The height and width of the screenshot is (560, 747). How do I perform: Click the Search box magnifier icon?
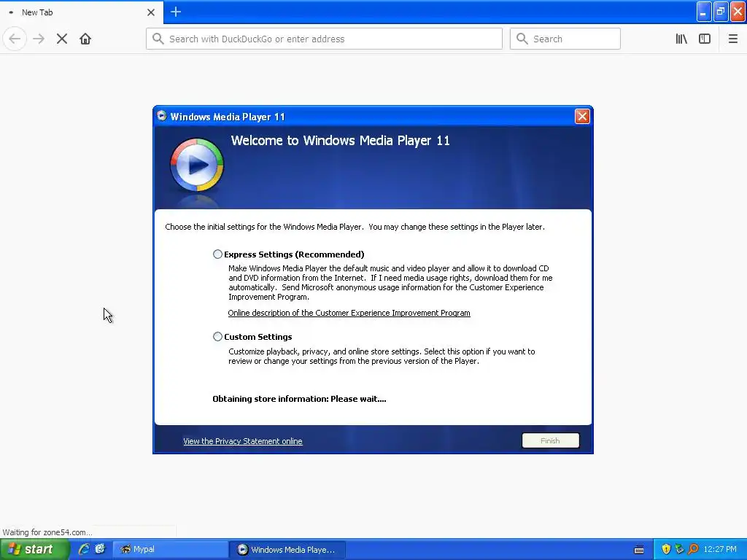tap(522, 39)
